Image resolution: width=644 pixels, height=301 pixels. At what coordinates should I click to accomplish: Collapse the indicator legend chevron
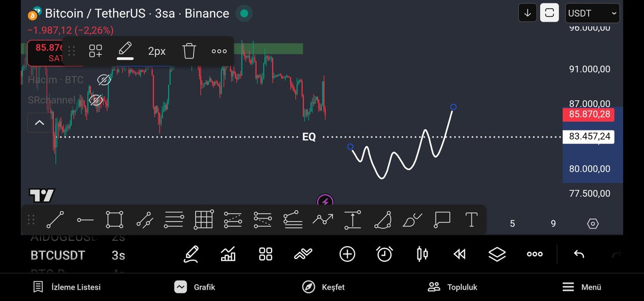coord(40,123)
